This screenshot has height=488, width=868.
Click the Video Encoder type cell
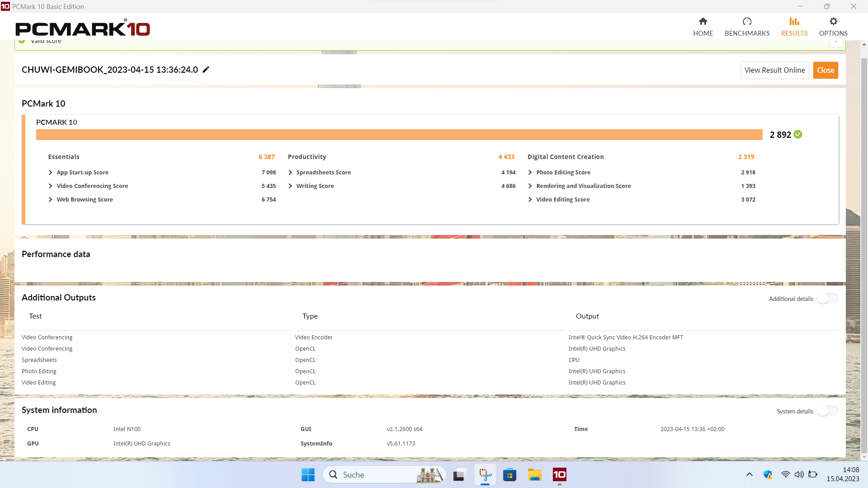point(313,338)
